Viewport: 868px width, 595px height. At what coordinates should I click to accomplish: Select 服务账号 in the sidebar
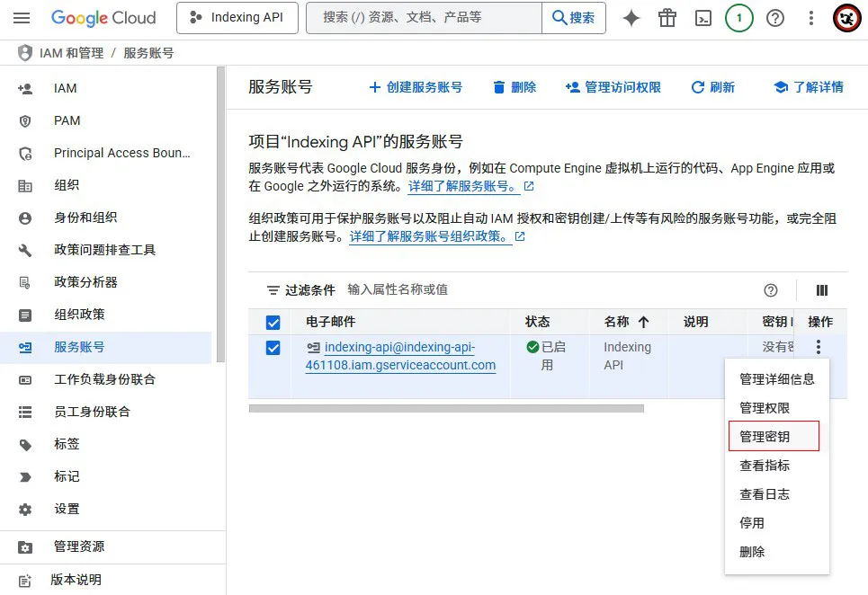106,347
